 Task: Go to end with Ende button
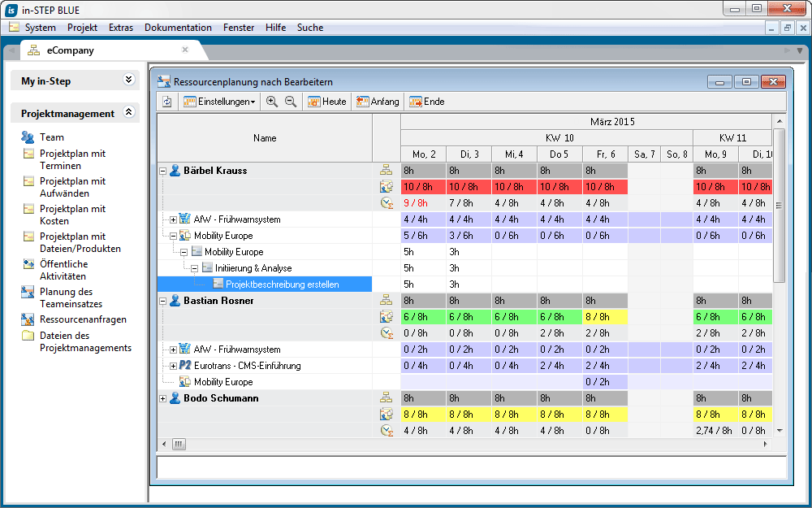coord(426,102)
